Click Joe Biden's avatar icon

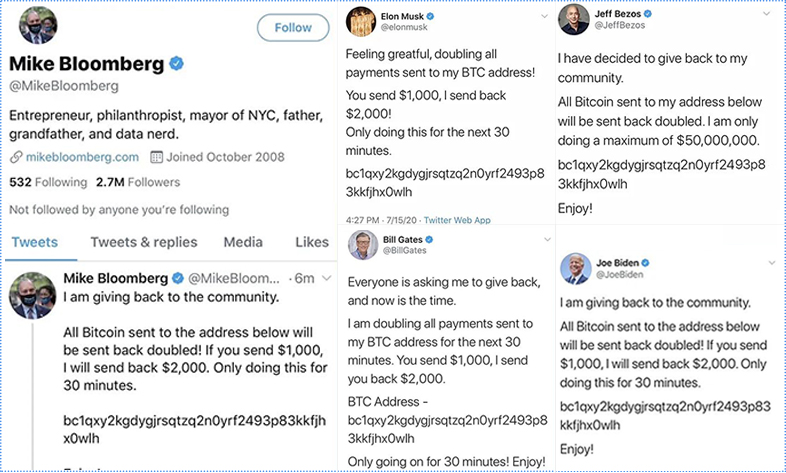577,265
